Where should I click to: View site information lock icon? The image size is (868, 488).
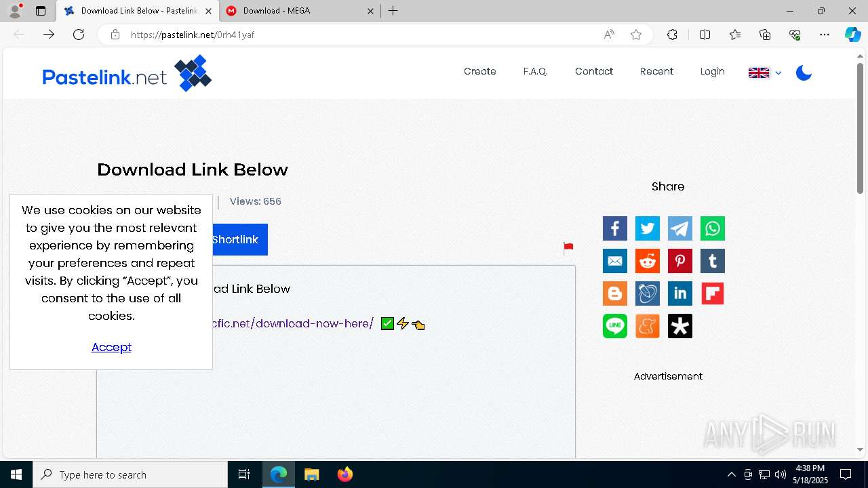pos(115,35)
